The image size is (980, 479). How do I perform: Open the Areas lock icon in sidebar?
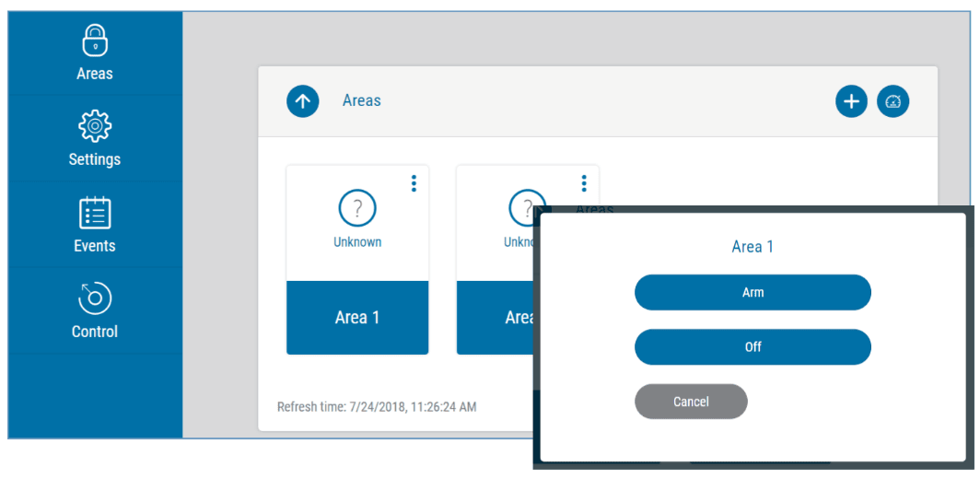point(94,41)
